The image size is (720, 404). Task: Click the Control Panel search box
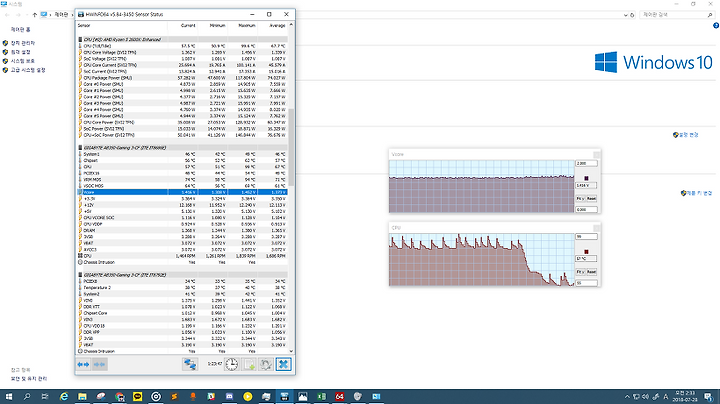pyautogui.click(x=677, y=15)
